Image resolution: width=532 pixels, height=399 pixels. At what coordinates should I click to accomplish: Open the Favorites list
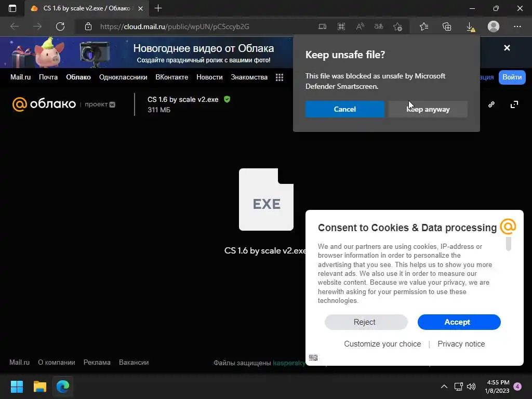tap(424, 26)
